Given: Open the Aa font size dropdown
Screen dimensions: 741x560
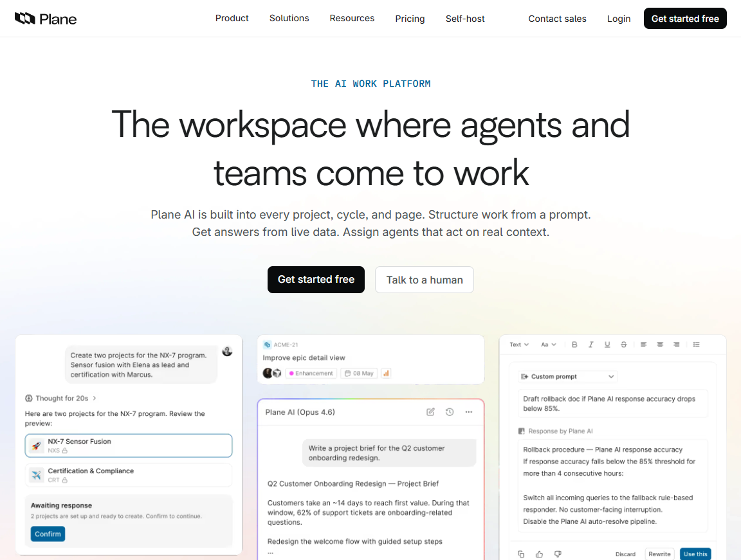Looking at the screenshot, I should pyautogui.click(x=549, y=345).
